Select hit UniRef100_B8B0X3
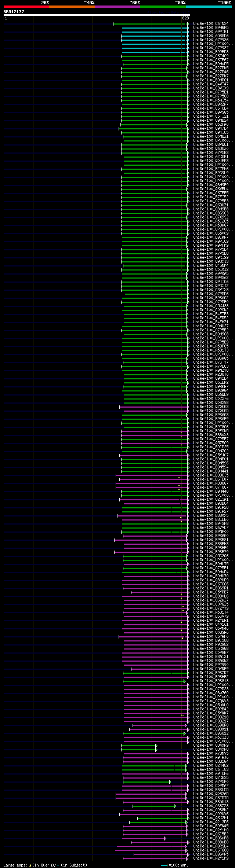The width and height of the screenshot is (235, 868). [x=211, y=435]
